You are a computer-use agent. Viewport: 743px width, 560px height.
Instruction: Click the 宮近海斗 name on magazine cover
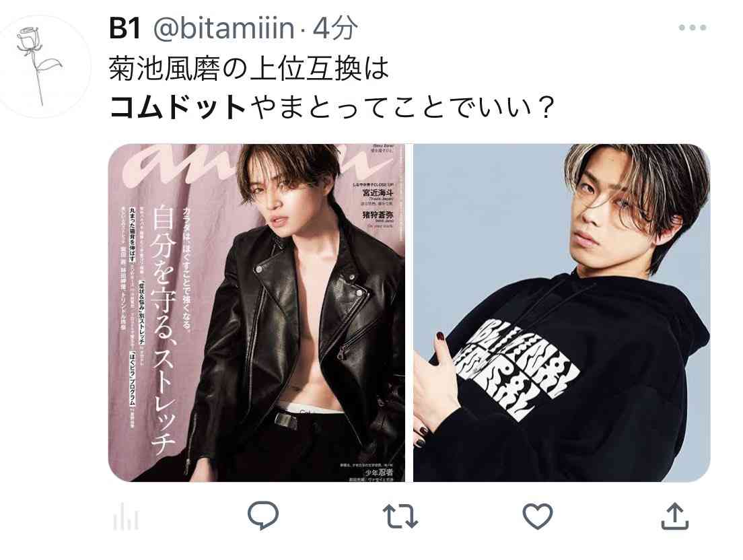pos(378,193)
